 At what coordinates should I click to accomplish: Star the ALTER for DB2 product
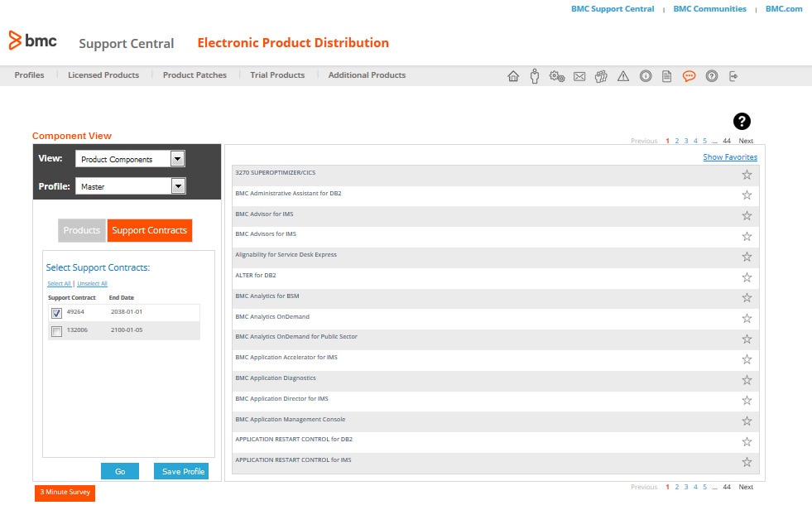[x=747, y=277]
